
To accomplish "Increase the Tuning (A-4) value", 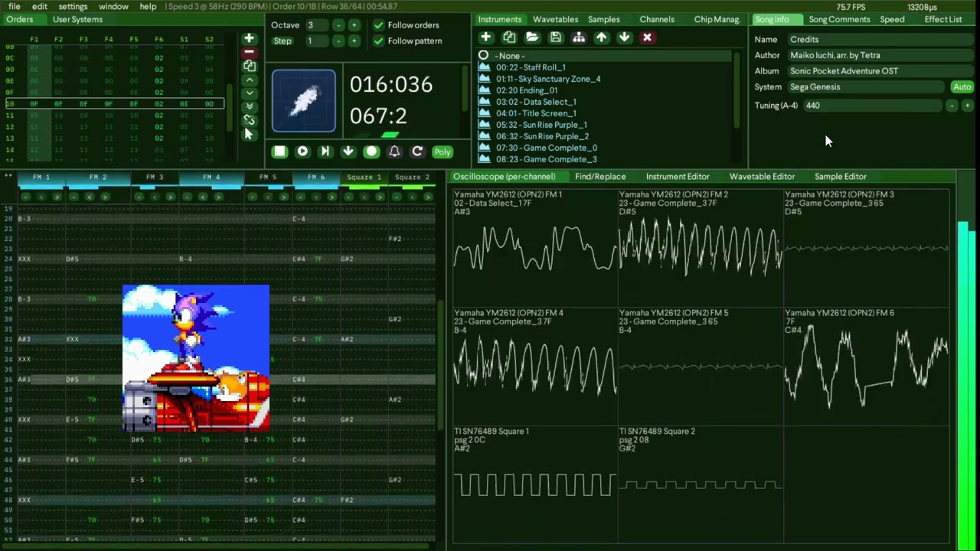I will point(967,106).
